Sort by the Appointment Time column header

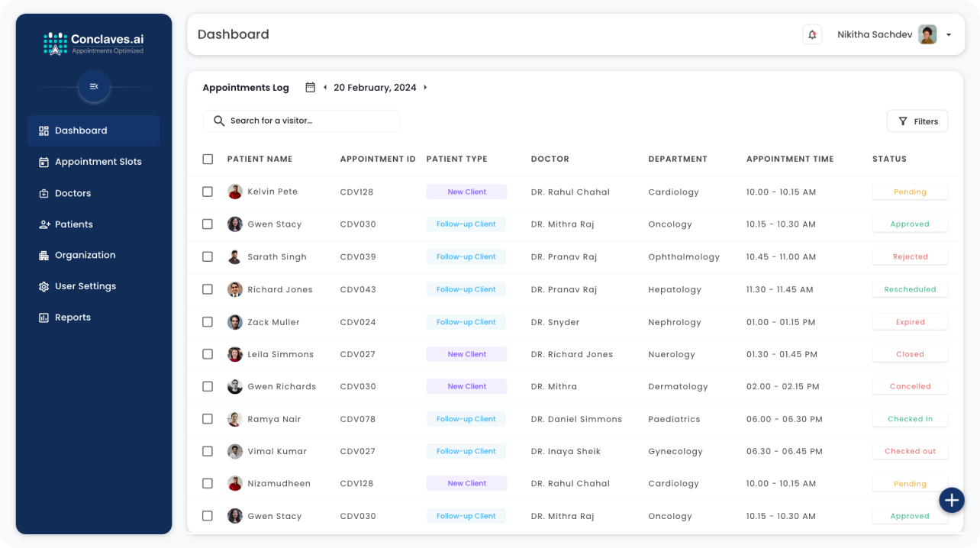coord(790,160)
